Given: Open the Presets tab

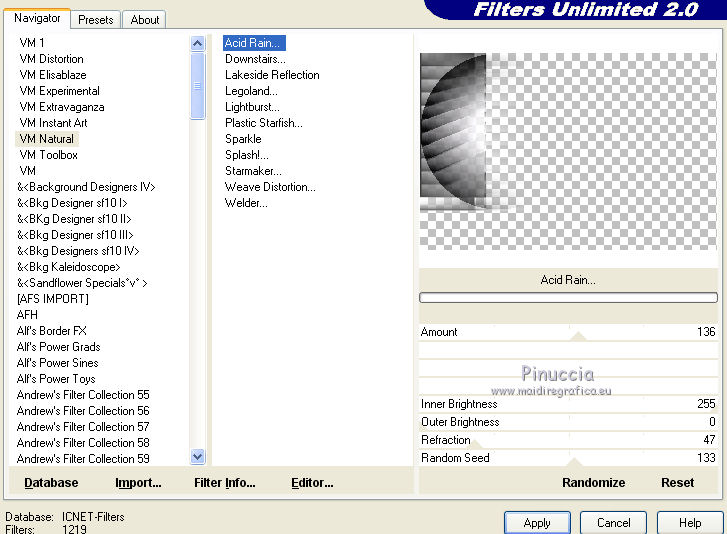Looking at the screenshot, I should (x=96, y=20).
